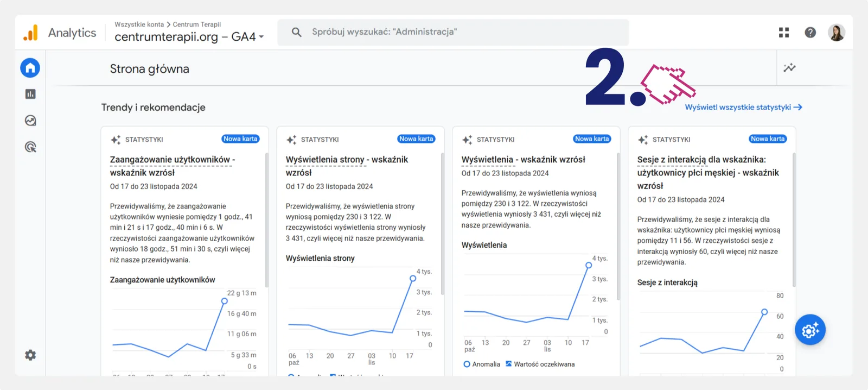Click the "Anomalia" legend item

click(482, 364)
